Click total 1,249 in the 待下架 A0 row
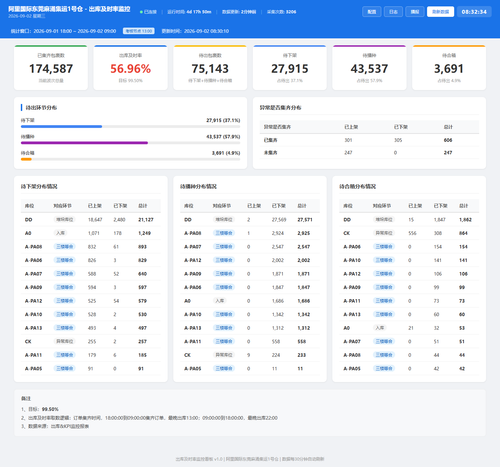Screen dimensions: 500x467 coord(145,233)
